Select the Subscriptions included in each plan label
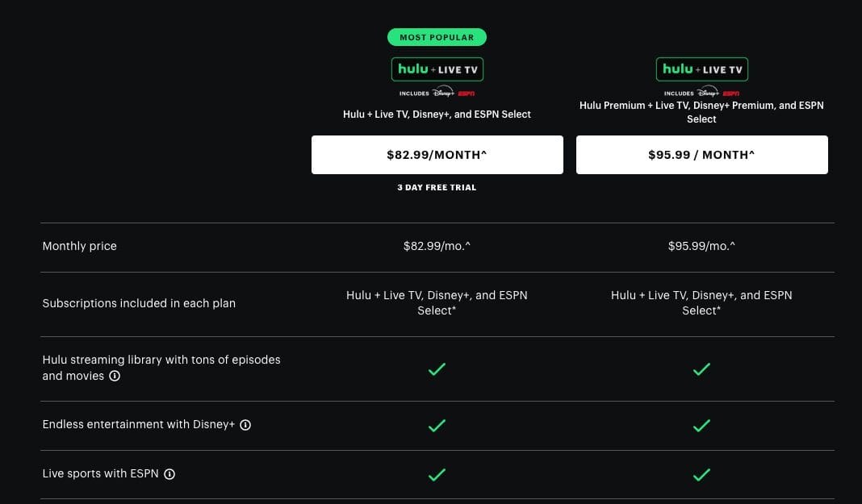This screenshot has height=504, width=862. [139, 303]
